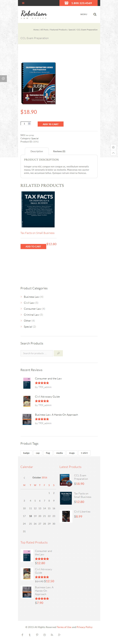The height and width of the screenshot is (644, 118).
Task: Click the t-shirt product tag
Action: click(84, 453)
